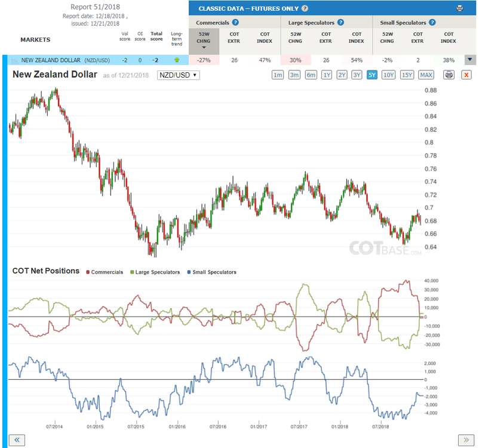
Task: Sort by Small Speculators 52W CHNG column
Action: [x=387, y=38]
